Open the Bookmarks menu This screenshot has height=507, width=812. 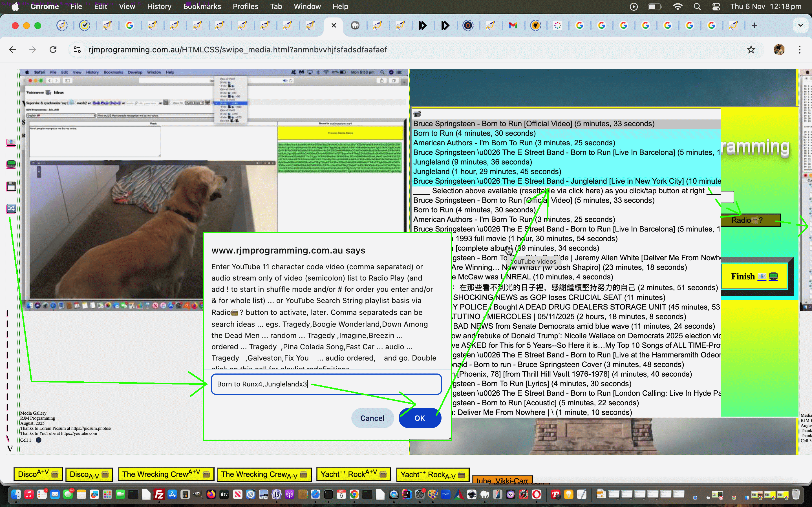202,6
